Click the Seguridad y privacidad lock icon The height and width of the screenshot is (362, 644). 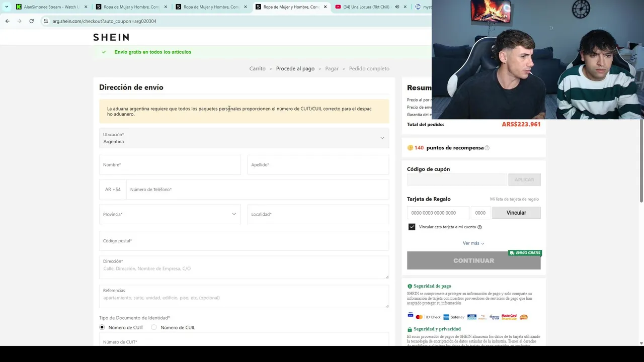[410, 329]
